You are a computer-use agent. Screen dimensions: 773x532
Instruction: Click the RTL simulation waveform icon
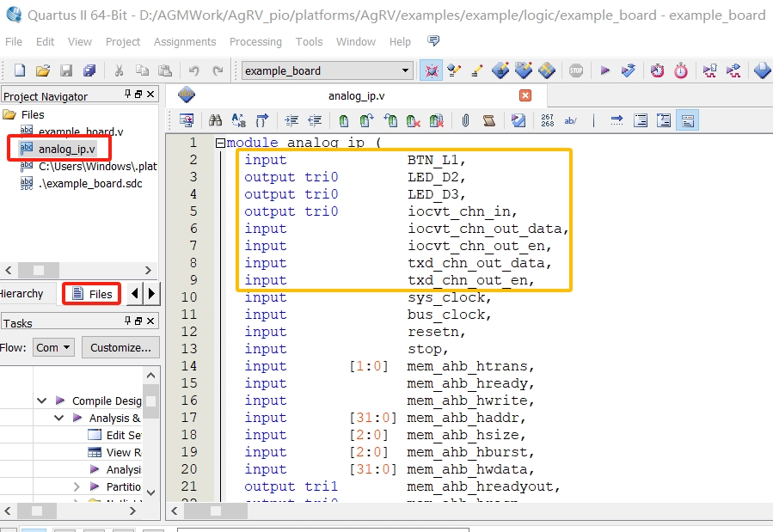click(710, 70)
